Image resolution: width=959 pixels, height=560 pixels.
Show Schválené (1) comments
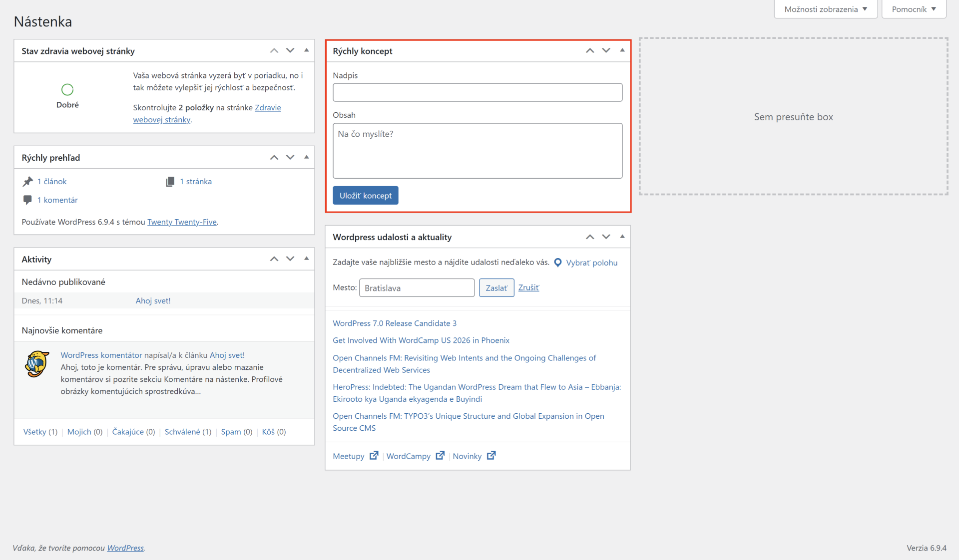pos(188,431)
